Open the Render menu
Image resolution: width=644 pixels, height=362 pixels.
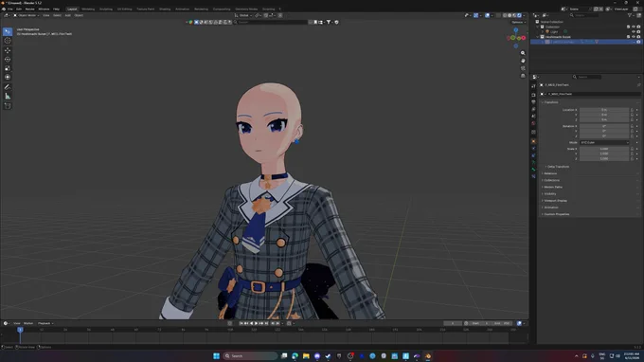[x=30, y=9]
